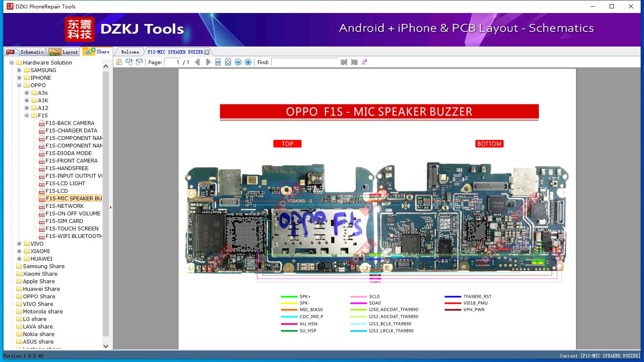Click the copy document icon in the viewer toolbar
The height and width of the screenshot is (362, 644).
tap(119, 62)
